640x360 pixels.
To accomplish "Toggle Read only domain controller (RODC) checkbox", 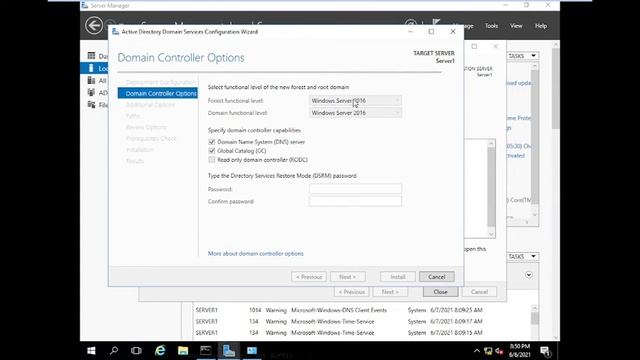I will tap(211, 160).
